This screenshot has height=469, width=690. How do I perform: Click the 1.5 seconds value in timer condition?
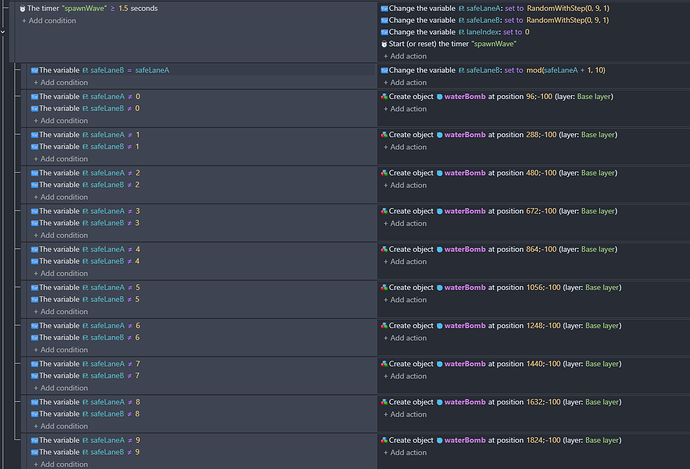[x=138, y=8]
